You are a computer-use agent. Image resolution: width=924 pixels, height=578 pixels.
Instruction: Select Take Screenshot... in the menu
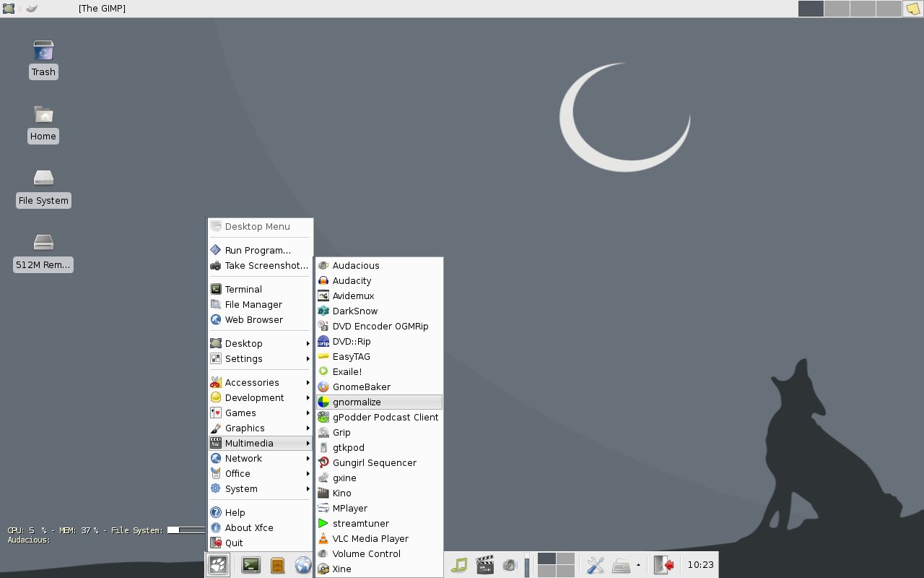point(261,265)
